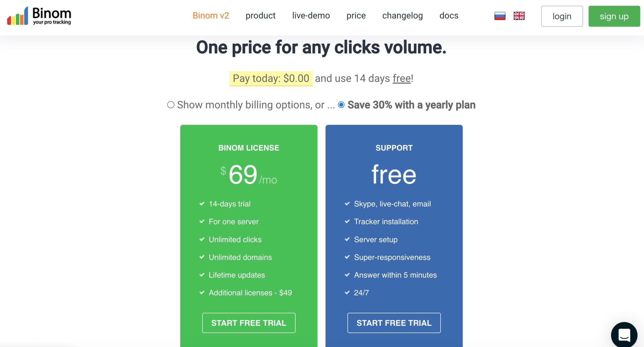Go to the product page
The image size is (644, 347).
click(x=260, y=15)
